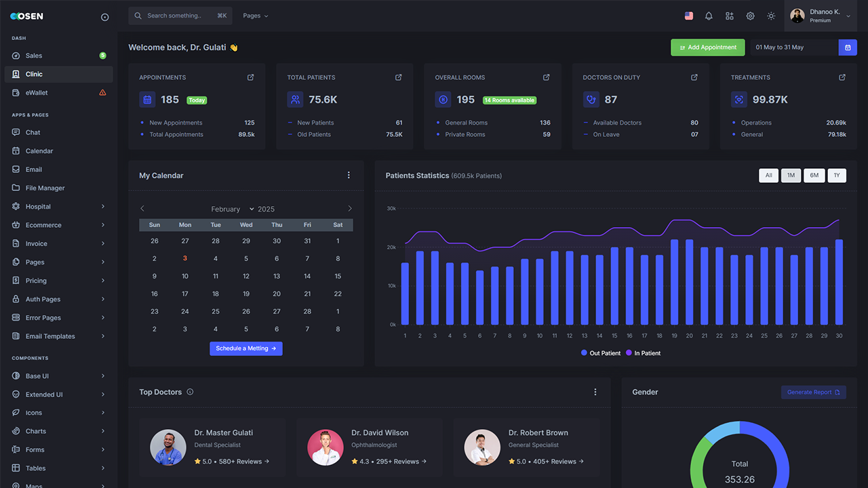Switch to Sales dashboard in sidebar

coord(33,55)
